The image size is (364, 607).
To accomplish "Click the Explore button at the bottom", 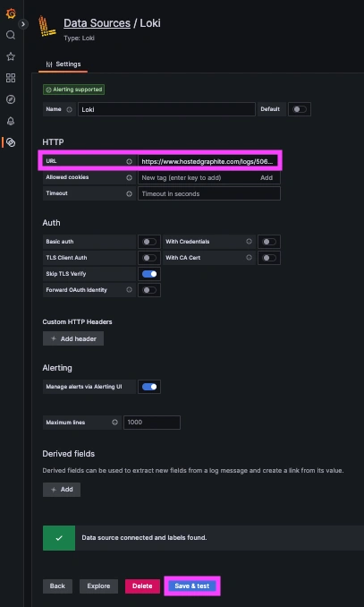I will (x=98, y=586).
